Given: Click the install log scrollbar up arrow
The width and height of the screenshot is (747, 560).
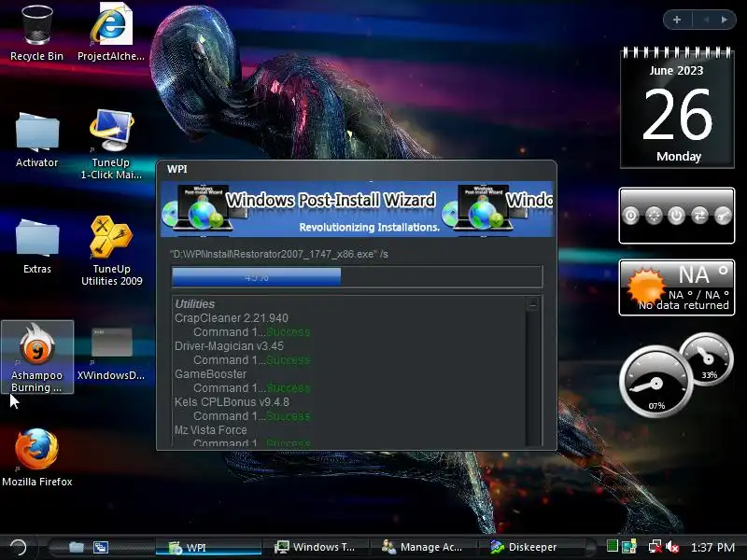Looking at the screenshot, I should [x=532, y=305].
